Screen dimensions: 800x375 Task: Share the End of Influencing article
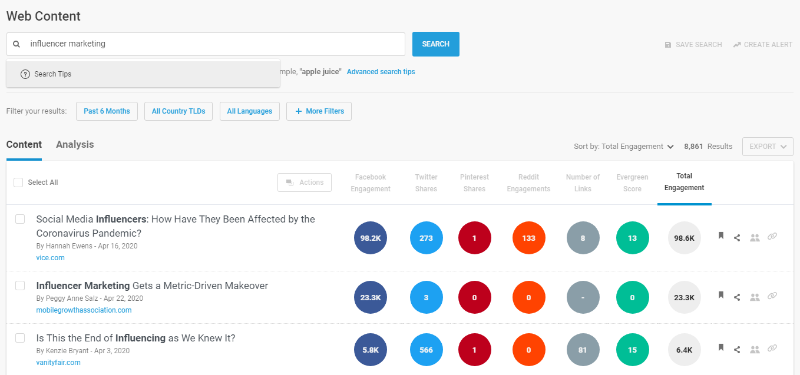point(737,349)
